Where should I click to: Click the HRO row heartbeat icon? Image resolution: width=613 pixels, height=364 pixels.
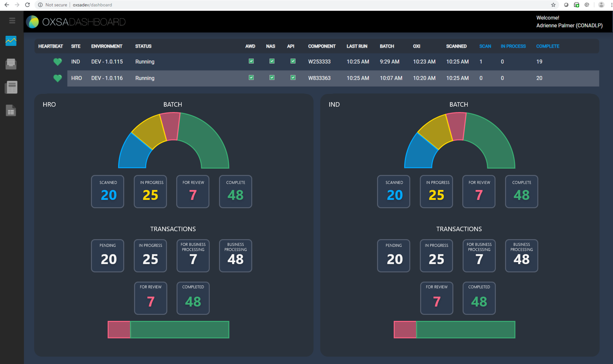pos(57,78)
